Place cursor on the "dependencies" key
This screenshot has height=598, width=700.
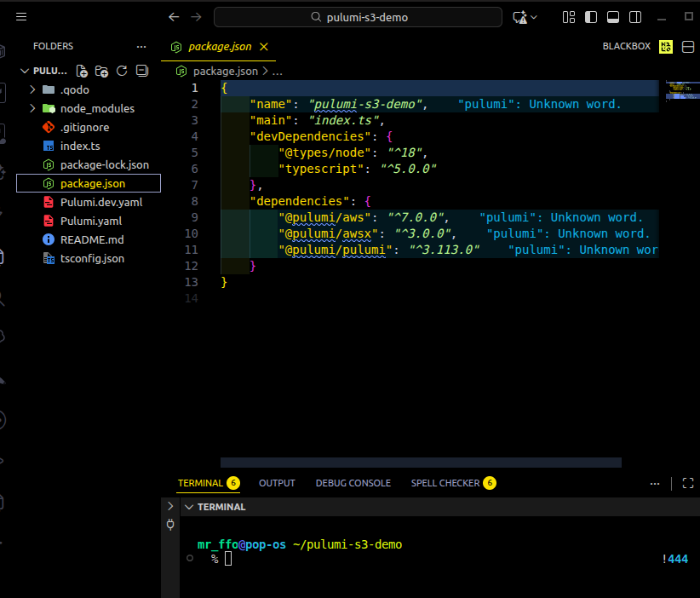point(299,201)
